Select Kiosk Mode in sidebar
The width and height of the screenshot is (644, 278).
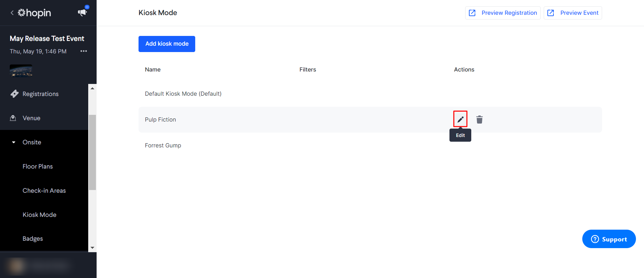39,215
